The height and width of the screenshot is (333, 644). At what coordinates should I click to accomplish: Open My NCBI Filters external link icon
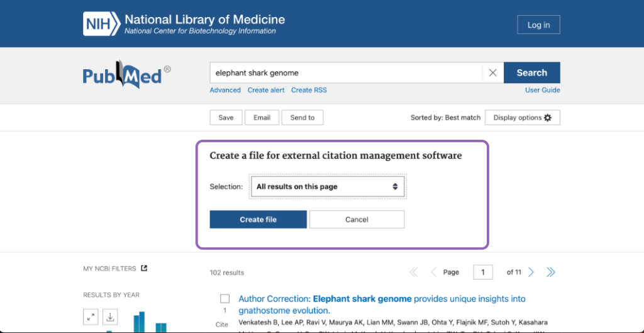pos(144,268)
